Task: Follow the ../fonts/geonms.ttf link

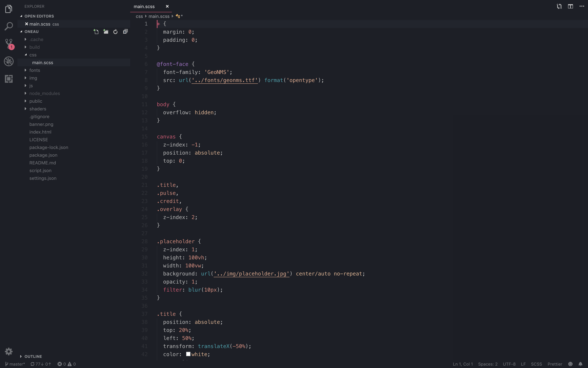Action: 225,80
